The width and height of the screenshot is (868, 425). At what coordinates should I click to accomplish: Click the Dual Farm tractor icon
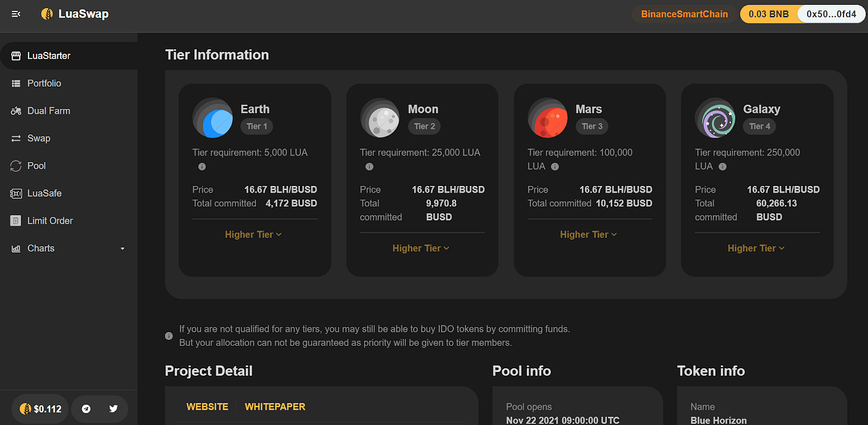coord(16,111)
